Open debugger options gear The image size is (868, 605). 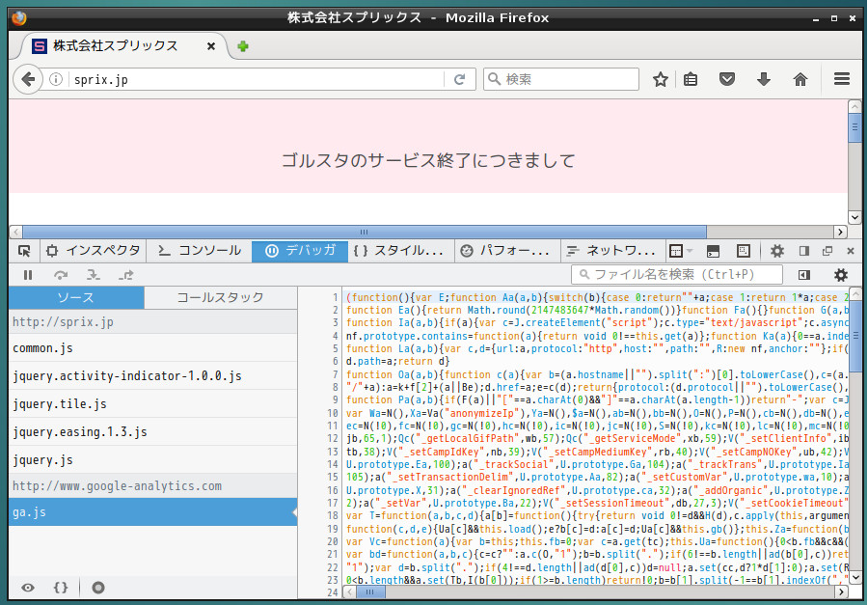pyautogui.click(x=840, y=275)
